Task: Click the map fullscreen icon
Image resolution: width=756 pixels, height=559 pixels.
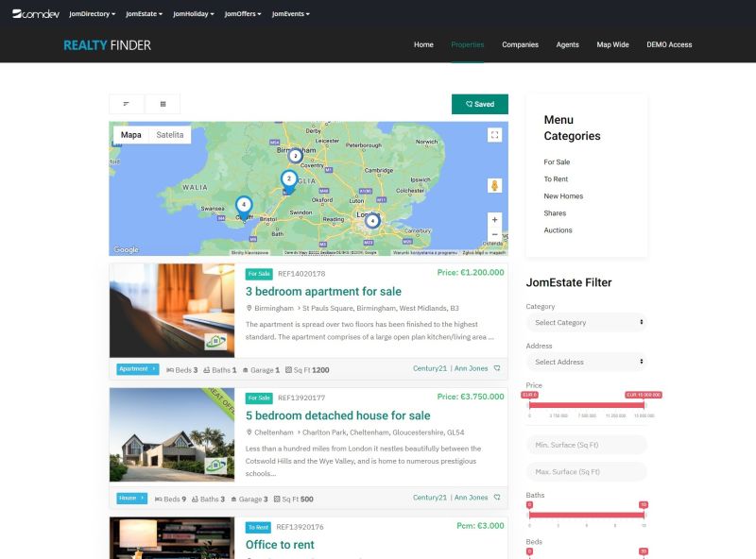Action: tap(493, 134)
